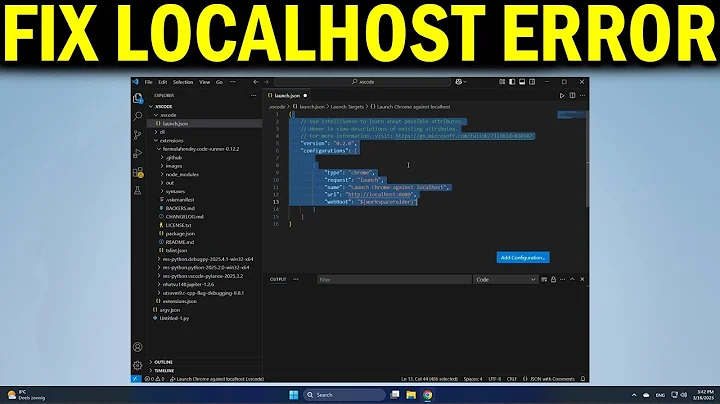Toggle Output scroll lock icon
Screen dimensions: 720x404
[x=553, y=279]
